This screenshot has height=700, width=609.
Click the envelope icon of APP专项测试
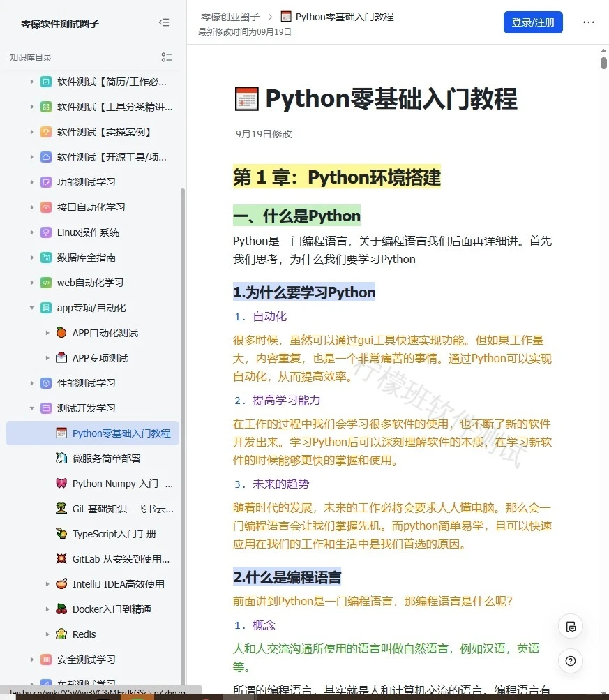[61, 357]
